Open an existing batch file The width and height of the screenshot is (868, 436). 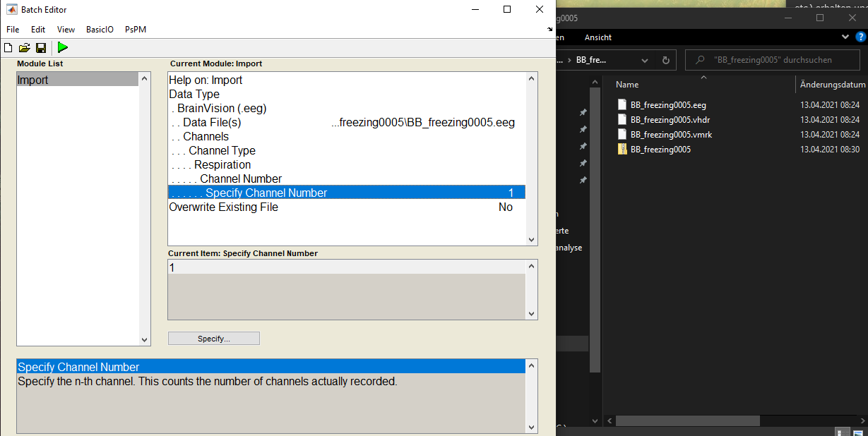pyautogui.click(x=24, y=47)
